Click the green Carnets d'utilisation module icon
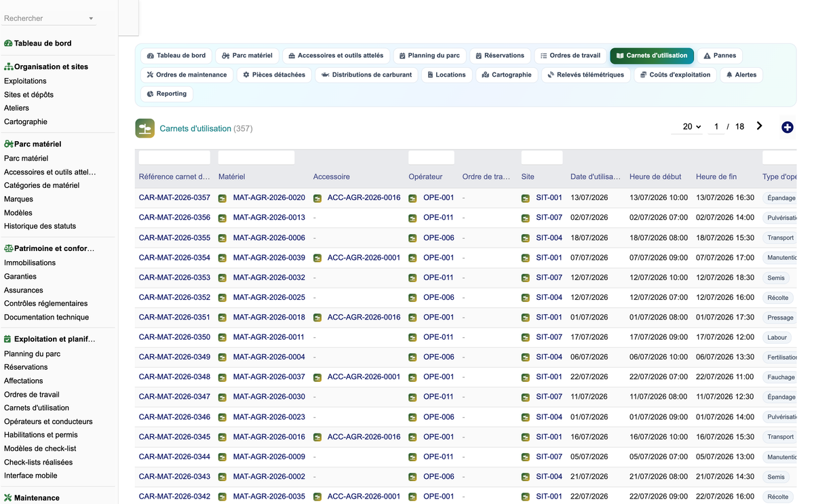The image size is (814, 504). pos(144,128)
